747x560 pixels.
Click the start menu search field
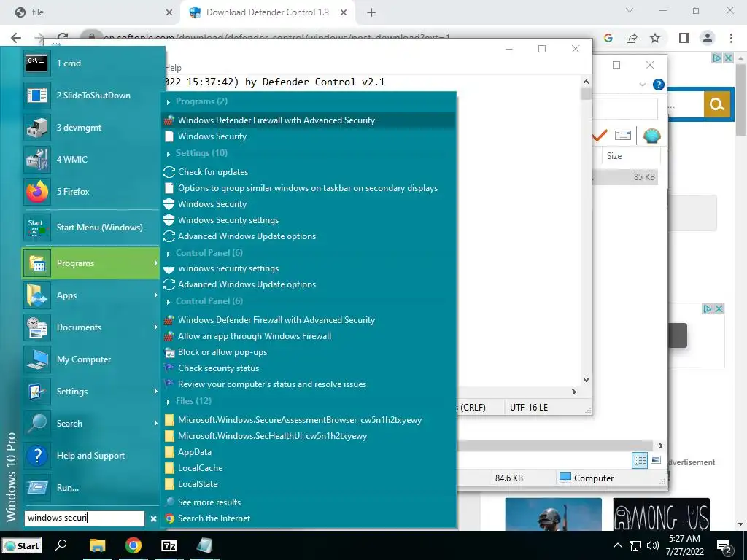[85, 518]
